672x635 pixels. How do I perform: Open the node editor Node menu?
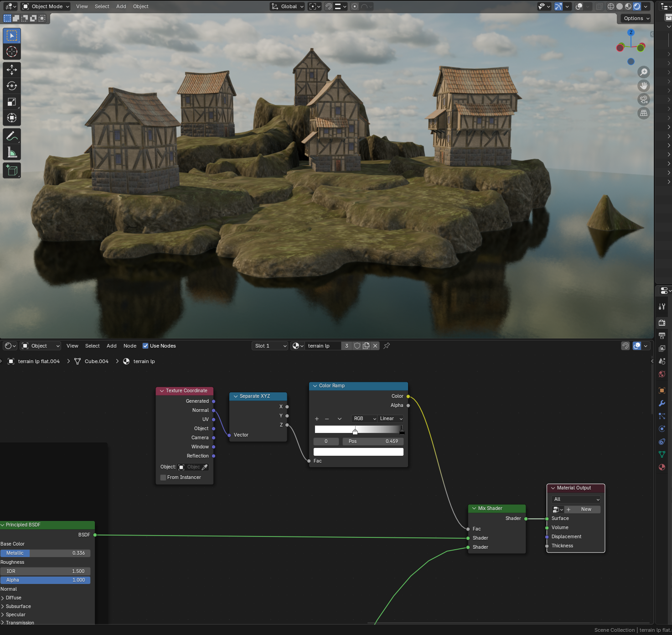(x=130, y=346)
